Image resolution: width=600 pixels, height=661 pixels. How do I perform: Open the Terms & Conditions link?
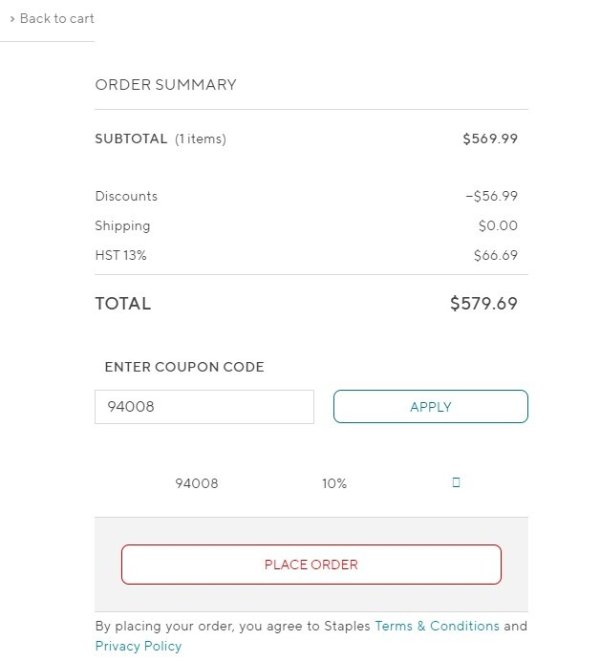pyautogui.click(x=437, y=626)
